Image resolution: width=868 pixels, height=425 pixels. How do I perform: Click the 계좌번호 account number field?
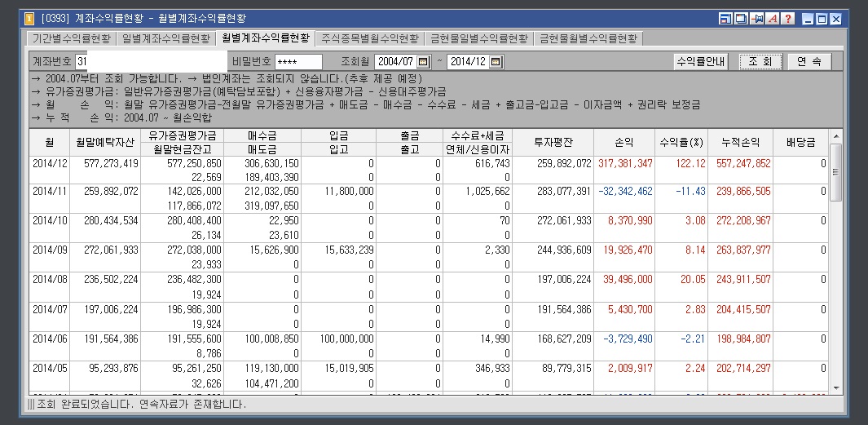[x=151, y=62]
